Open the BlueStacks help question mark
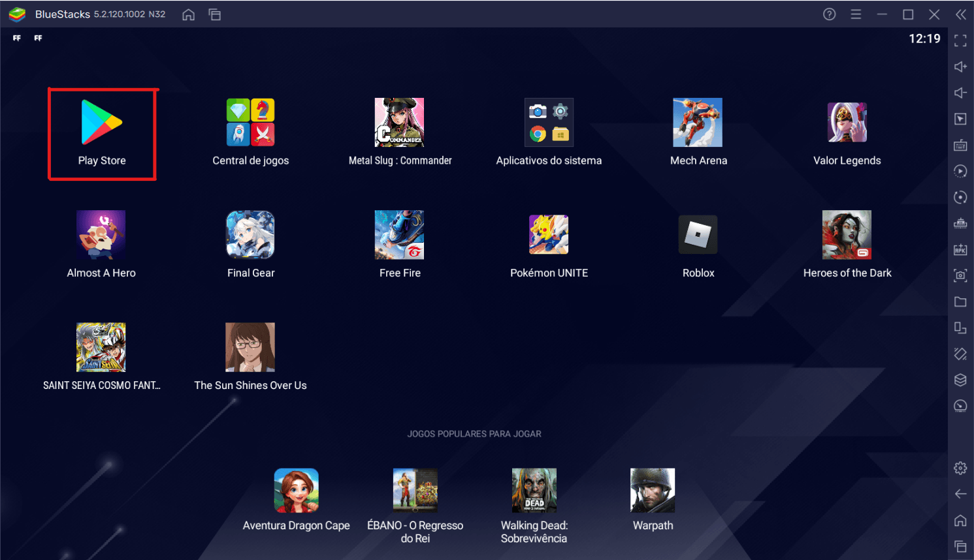 pos(830,14)
